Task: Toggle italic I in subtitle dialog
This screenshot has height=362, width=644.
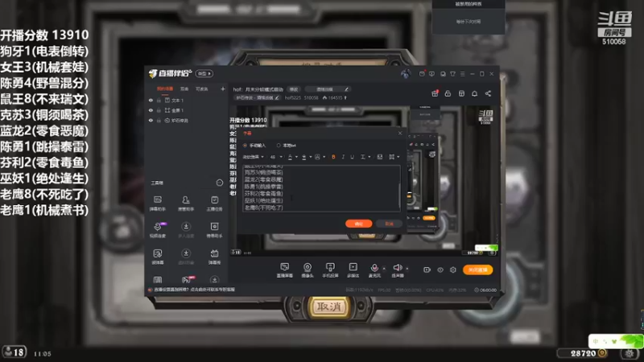Action: (343, 157)
